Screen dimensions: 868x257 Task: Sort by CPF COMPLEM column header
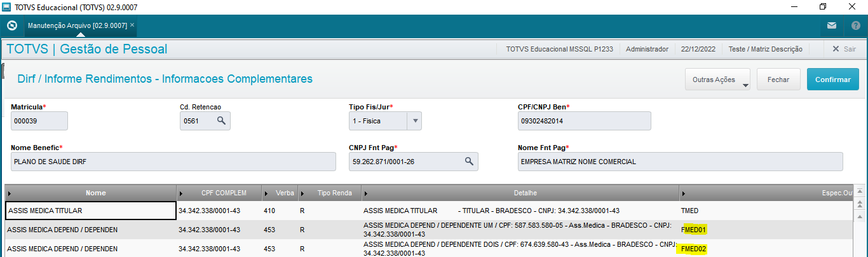click(x=219, y=193)
